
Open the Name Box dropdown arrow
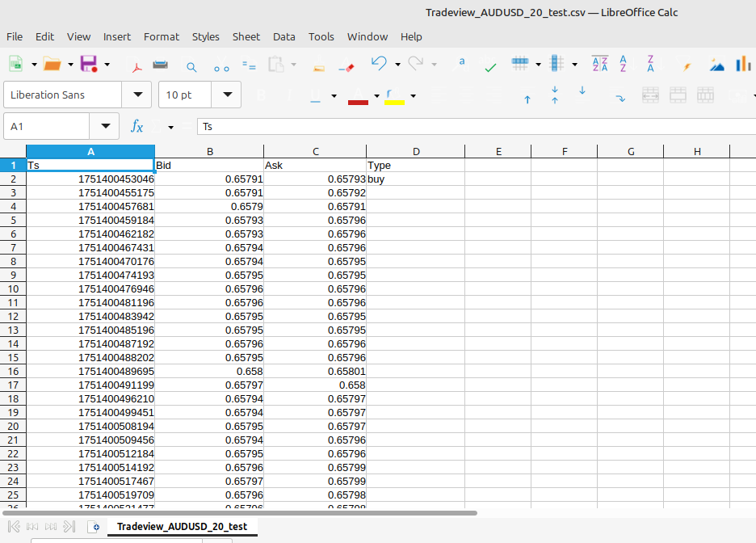tap(105, 127)
